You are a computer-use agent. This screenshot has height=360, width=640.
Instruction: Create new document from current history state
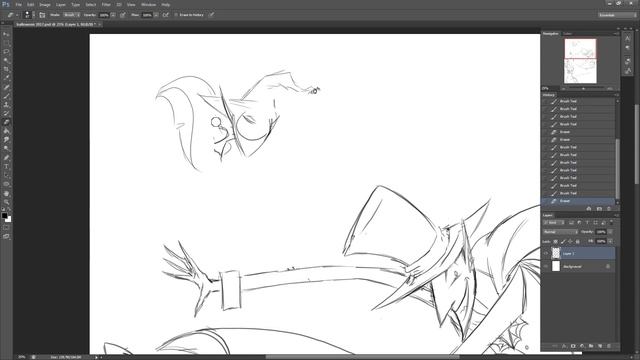click(589, 209)
